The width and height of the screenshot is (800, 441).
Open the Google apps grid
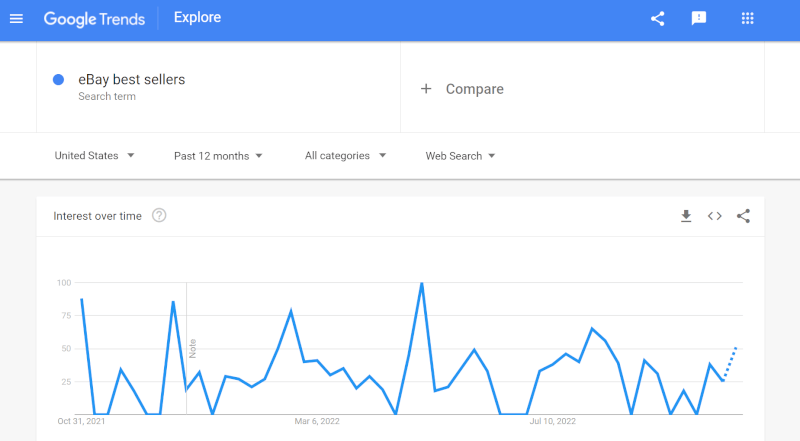(747, 19)
